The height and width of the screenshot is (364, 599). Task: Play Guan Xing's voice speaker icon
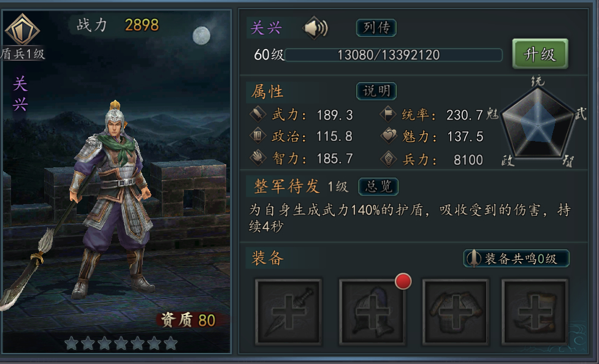315,28
